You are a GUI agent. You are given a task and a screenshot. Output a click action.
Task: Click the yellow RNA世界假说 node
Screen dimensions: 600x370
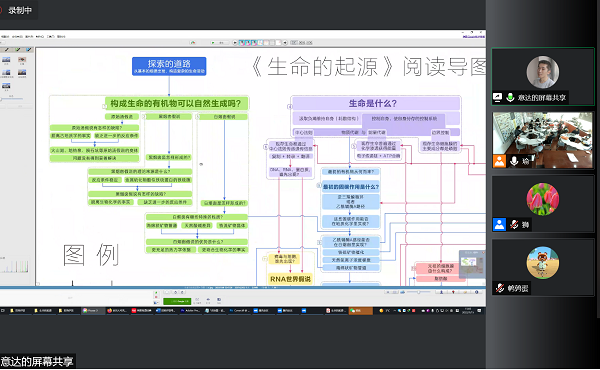coord(290,279)
